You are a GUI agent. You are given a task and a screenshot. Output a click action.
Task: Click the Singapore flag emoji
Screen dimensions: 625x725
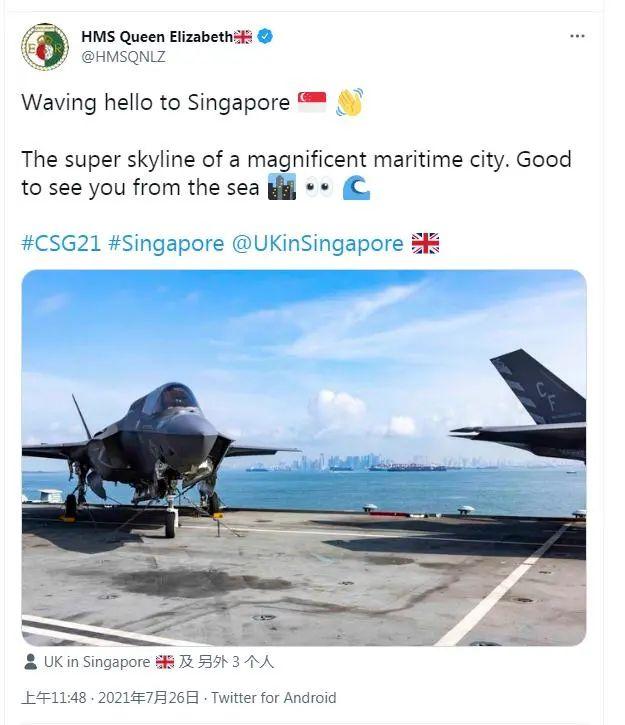click(x=312, y=102)
